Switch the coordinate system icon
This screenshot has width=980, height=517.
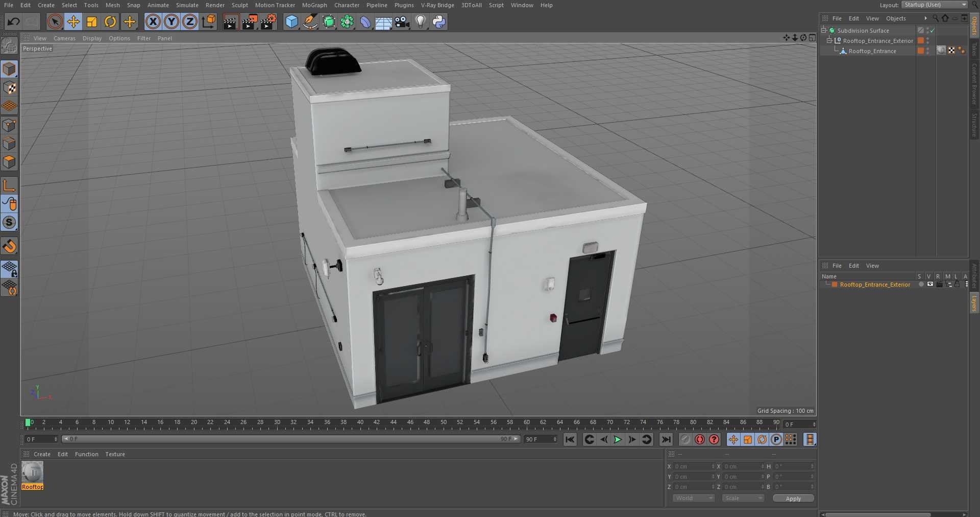pyautogui.click(x=209, y=21)
